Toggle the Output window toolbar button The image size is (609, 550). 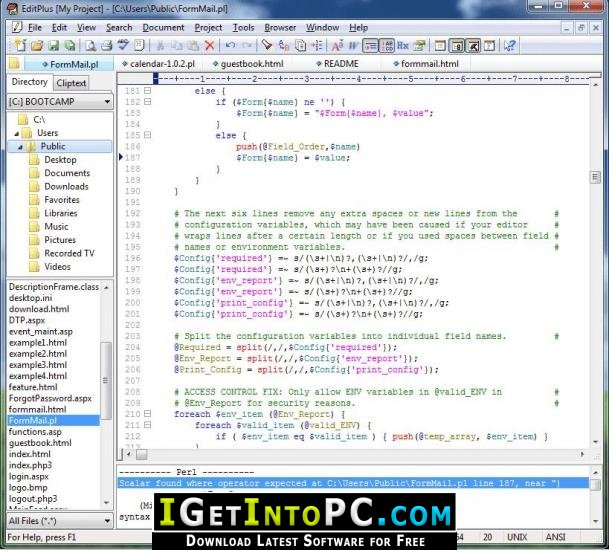click(473, 45)
